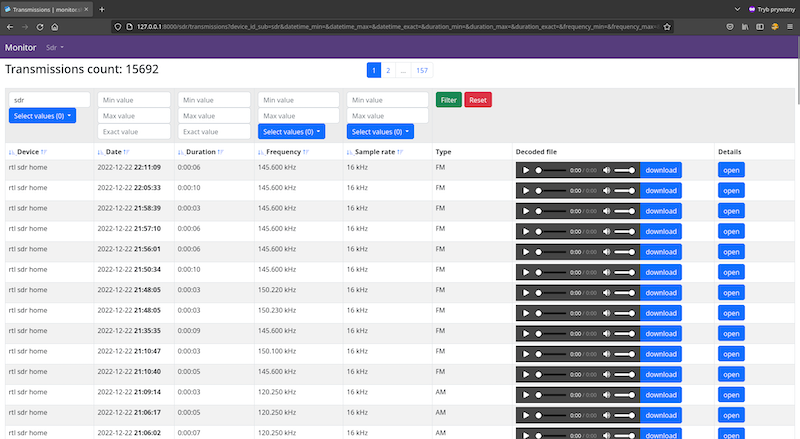The height and width of the screenshot is (439, 800).
Task: Focus the device filter field containing sdr
Action: [49, 100]
